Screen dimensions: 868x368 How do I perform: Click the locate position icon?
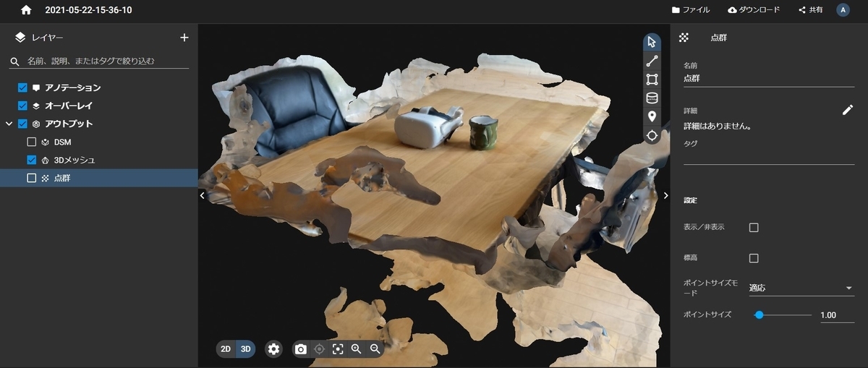click(x=319, y=349)
